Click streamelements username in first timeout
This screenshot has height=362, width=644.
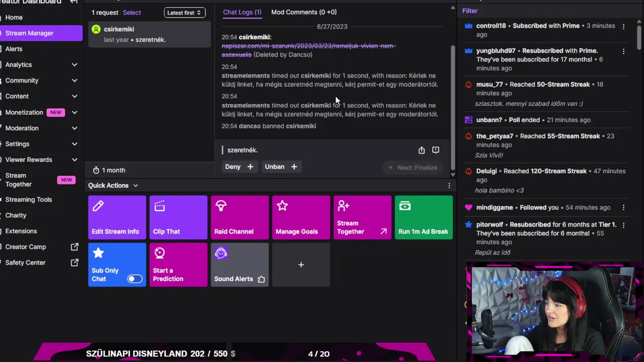[x=246, y=76]
